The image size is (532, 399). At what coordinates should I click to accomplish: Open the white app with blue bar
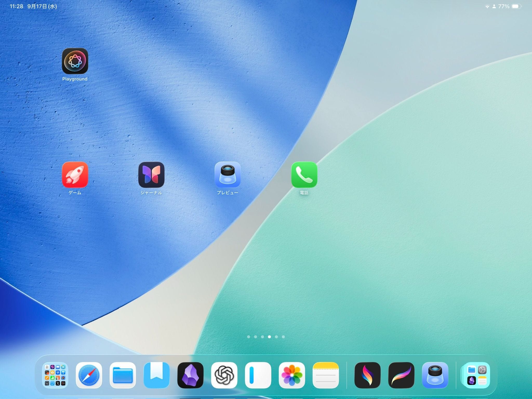pos(258,375)
